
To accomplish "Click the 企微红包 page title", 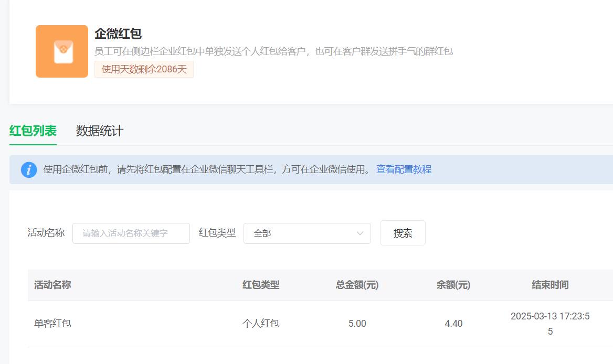I will point(118,34).
